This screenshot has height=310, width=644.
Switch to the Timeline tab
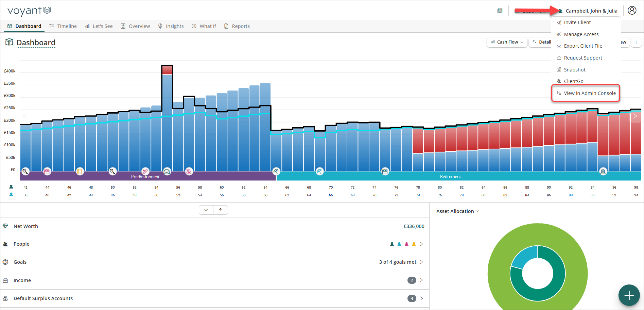[x=63, y=26]
